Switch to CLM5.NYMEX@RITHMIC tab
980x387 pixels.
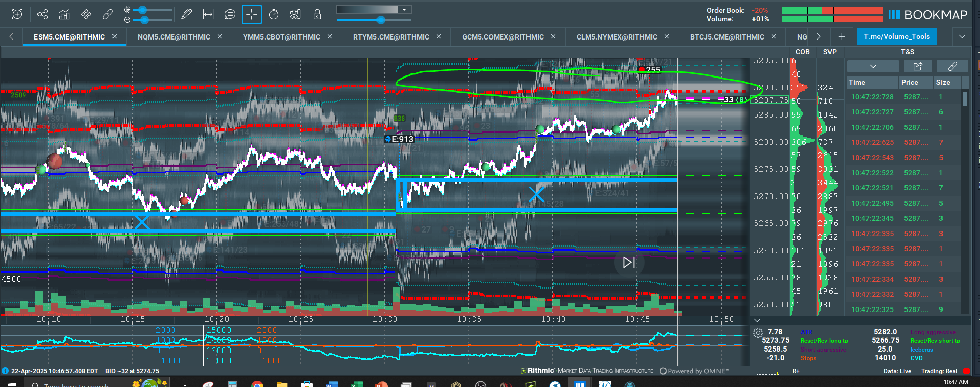pos(617,37)
